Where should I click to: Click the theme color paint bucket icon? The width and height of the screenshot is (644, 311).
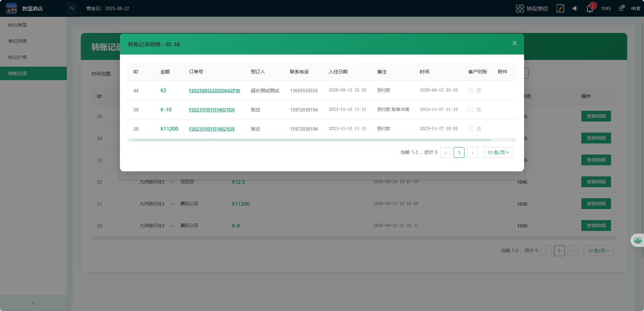(621, 8)
